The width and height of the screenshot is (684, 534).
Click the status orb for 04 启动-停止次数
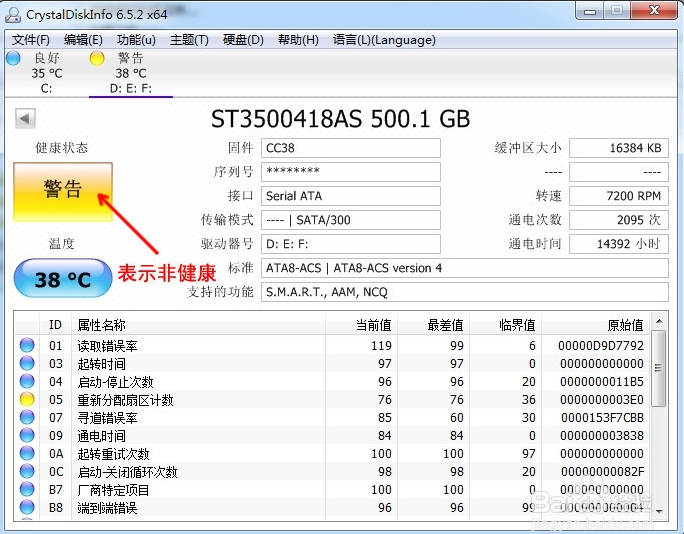pyautogui.click(x=27, y=381)
